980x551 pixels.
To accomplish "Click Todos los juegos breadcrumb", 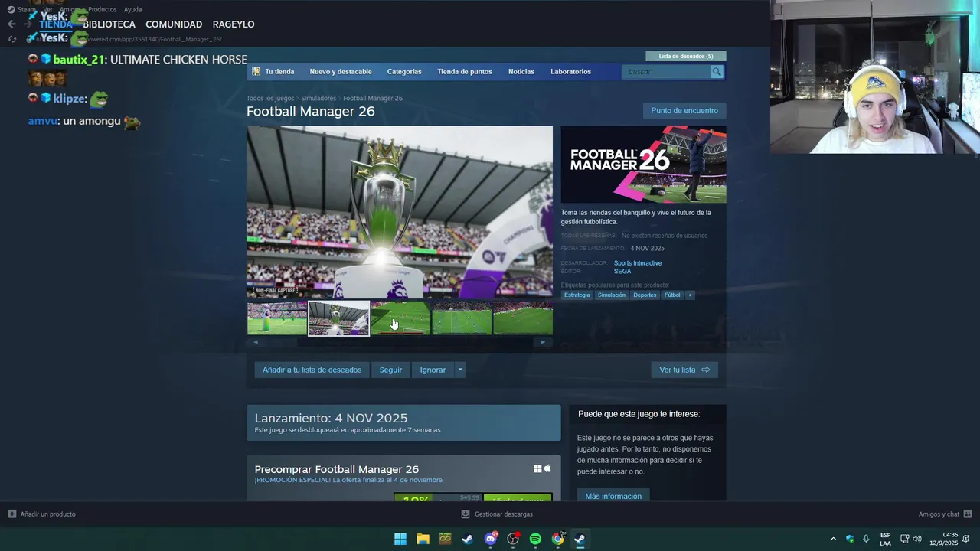I will (x=270, y=98).
